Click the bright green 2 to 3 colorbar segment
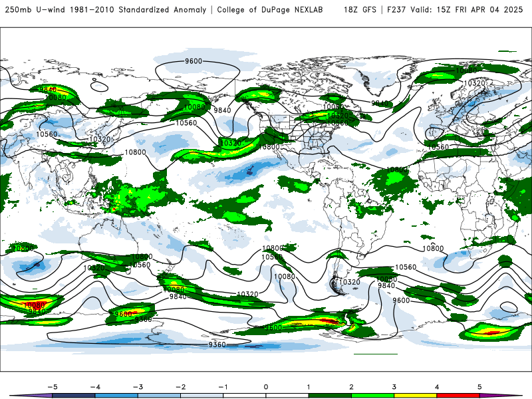 tap(372, 396)
